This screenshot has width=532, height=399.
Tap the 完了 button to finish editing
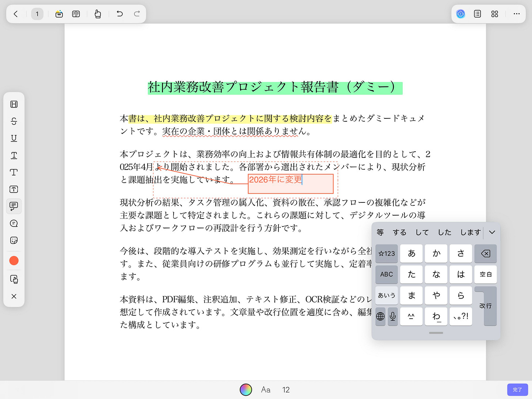click(517, 389)
